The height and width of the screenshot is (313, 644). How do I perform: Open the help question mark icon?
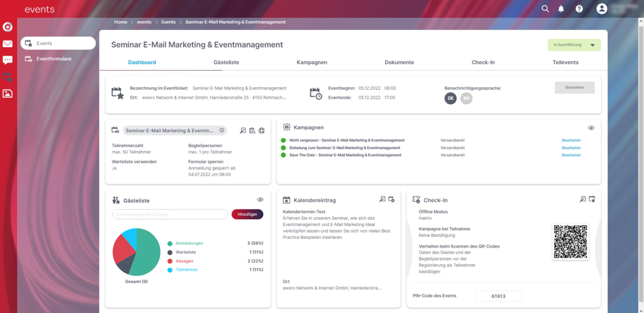[579, 9]
